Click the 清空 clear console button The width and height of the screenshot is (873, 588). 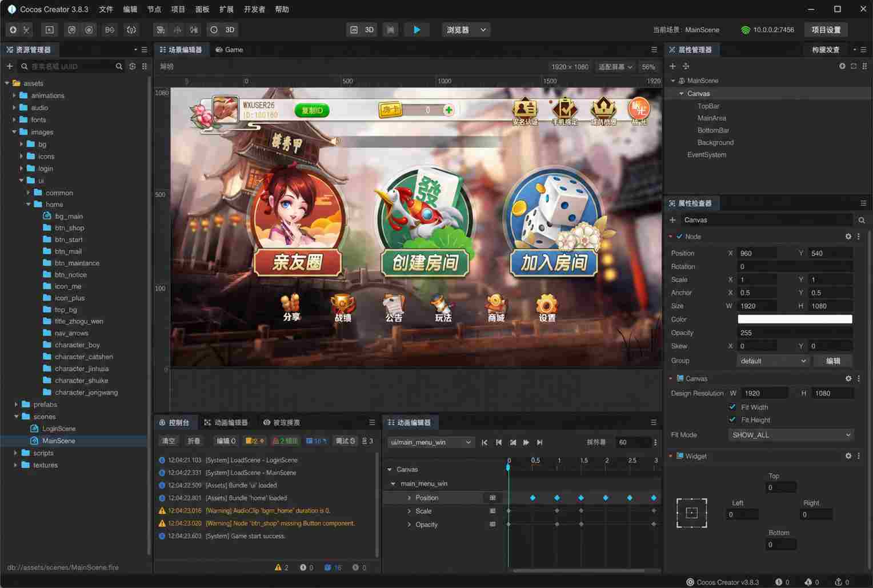click(169, 441)
